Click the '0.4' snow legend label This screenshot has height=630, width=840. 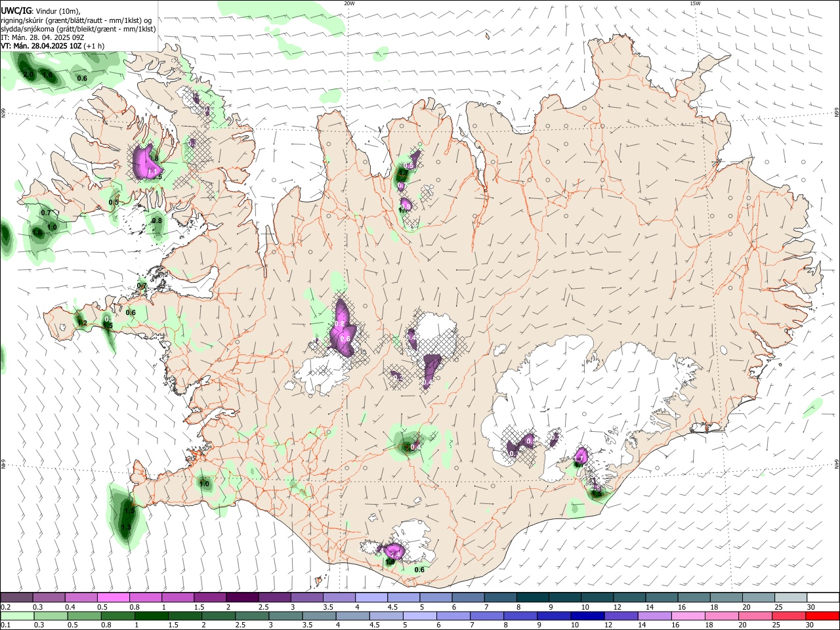(x=70, y=607)
